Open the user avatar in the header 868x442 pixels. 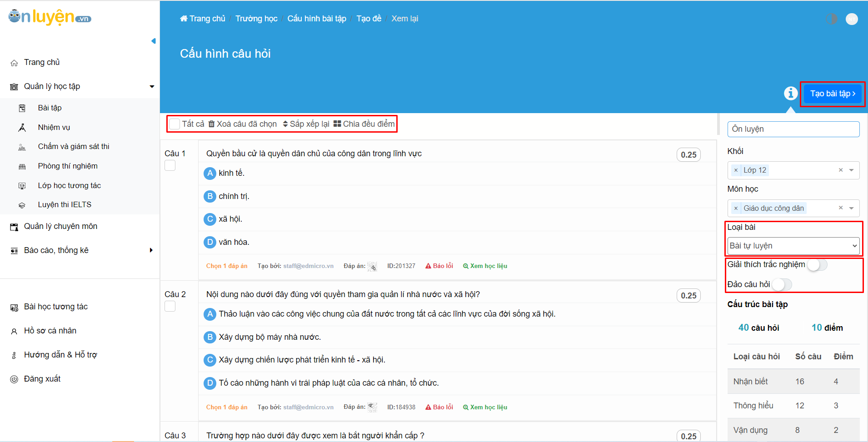pos(852,19)
